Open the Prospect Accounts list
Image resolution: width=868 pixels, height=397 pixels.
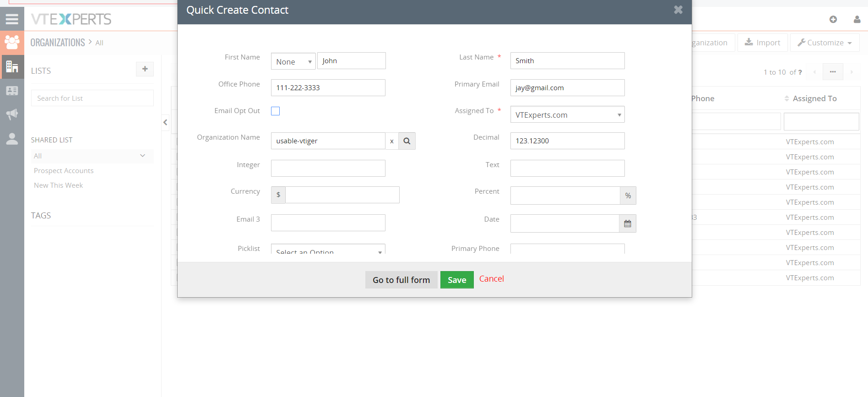click(64, 171)
